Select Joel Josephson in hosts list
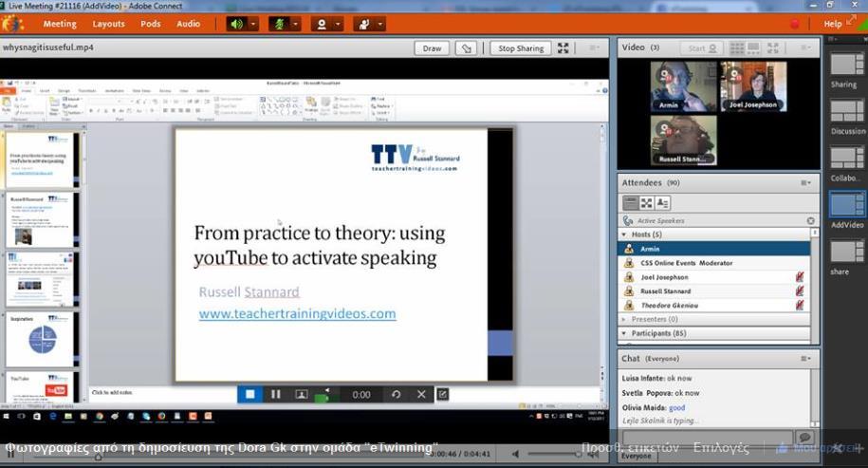868x468 pixels. tap(714, 277)
